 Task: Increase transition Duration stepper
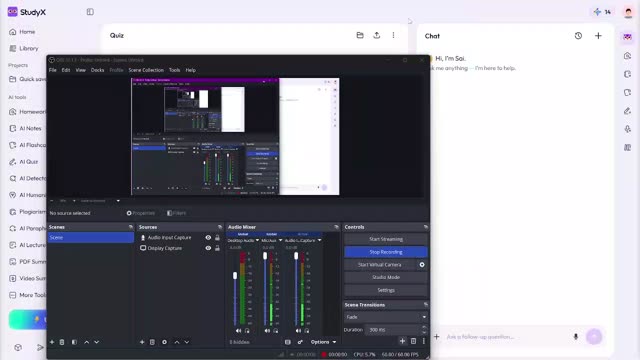point(424,327)
